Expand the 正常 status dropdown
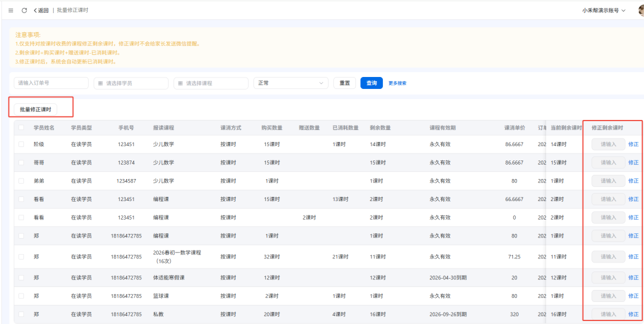644x324 pixels. coord(290,84)
